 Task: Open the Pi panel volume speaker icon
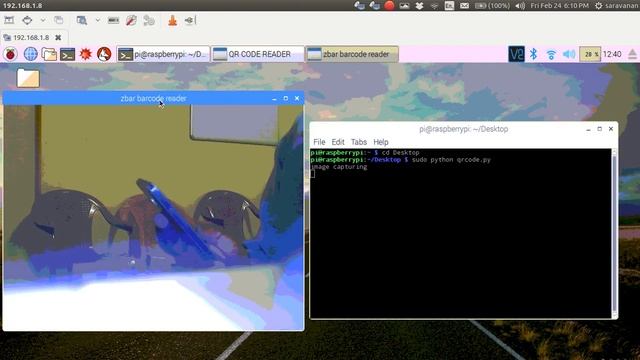click(569, 54)
